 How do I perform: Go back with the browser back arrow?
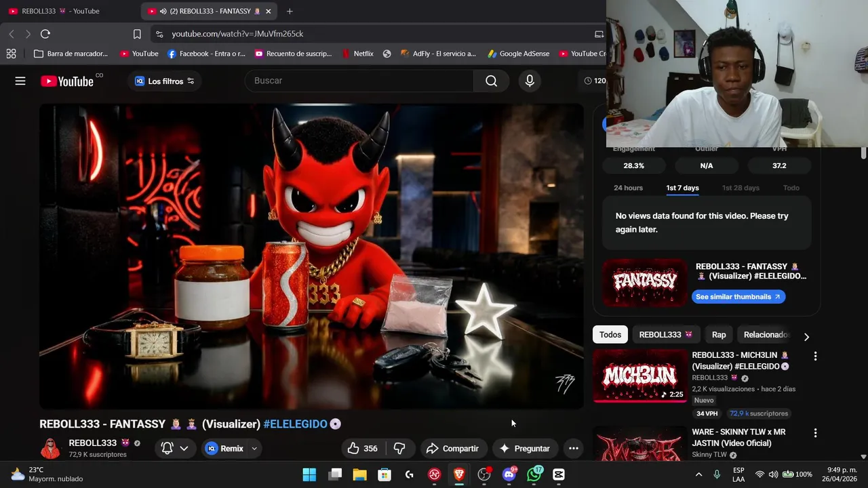pyautogui.click(x=12, y=34)
